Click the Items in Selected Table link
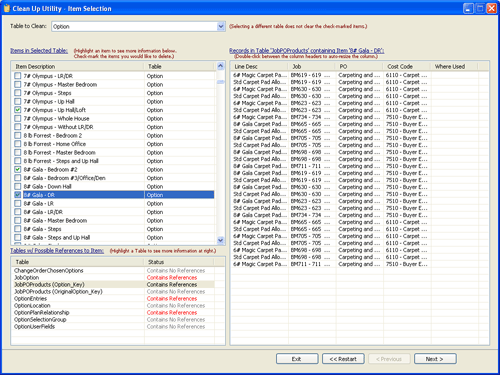This screenshot has height=375, width=500. coord(39,51)
